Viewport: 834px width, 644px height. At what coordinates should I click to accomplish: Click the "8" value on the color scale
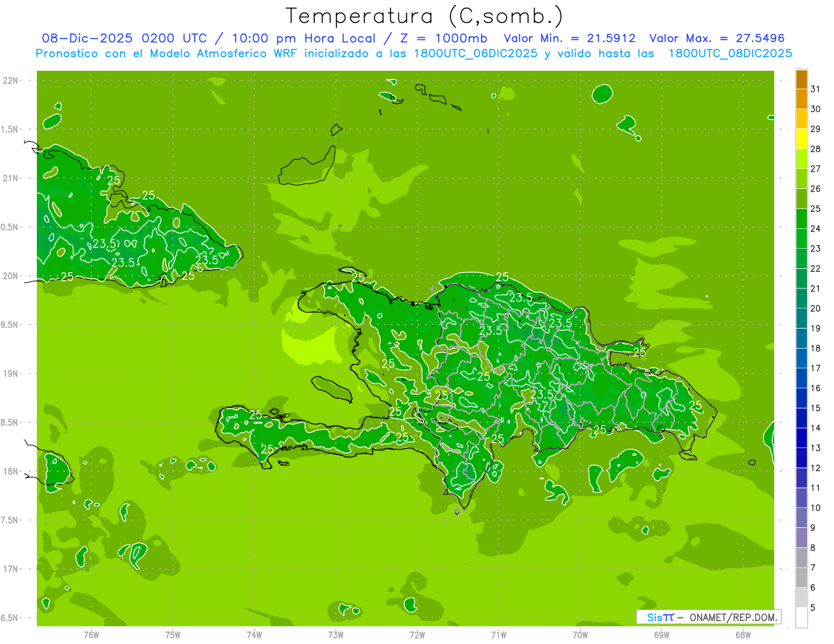coord(813,547)
